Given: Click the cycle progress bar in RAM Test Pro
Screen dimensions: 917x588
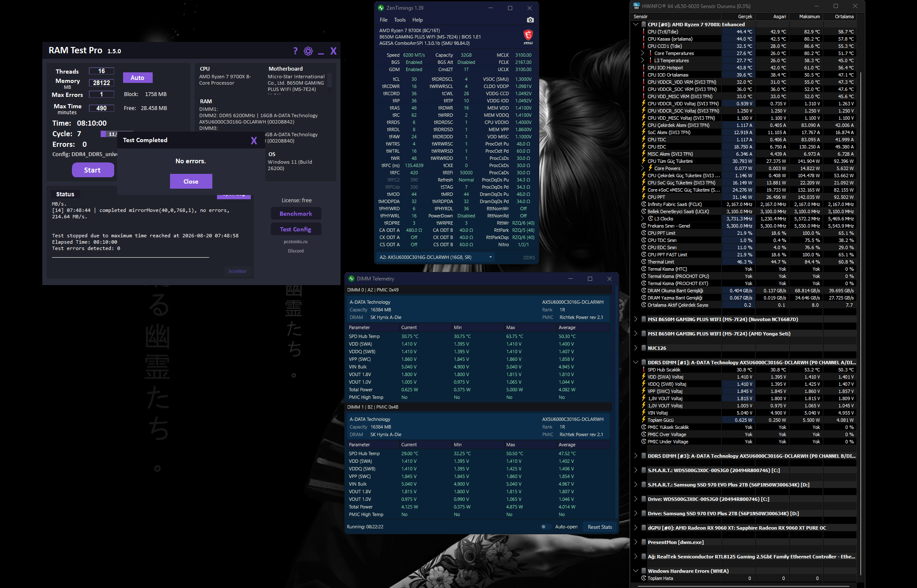Looking at the screenshot, I should coord(109,134).
